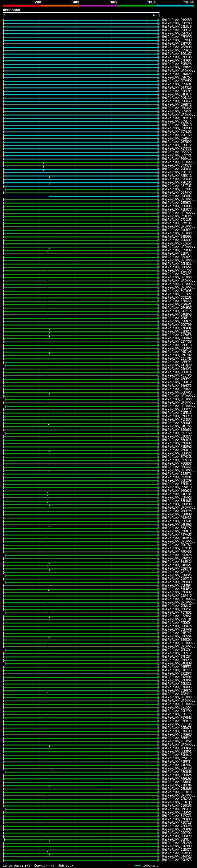This screenshot has width=197, height=868.
Task: Select hit label UniRef100_A7Z657
Action: click(177, 243)
